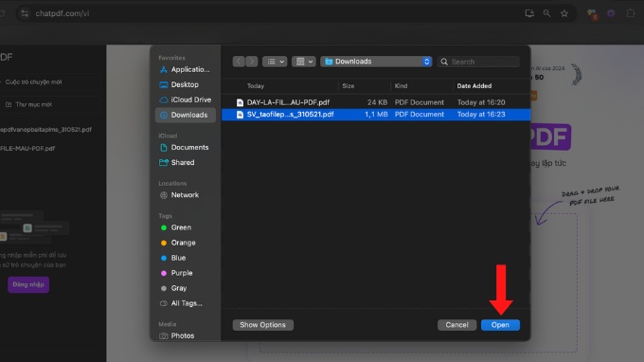Image resolution: width=644 pixels, height=362 pixels.
Task: Filter by Blue tag
Action: tap(186, 258)
